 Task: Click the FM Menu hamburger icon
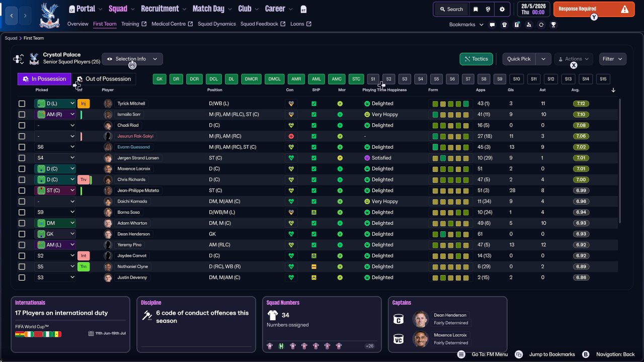461,354
